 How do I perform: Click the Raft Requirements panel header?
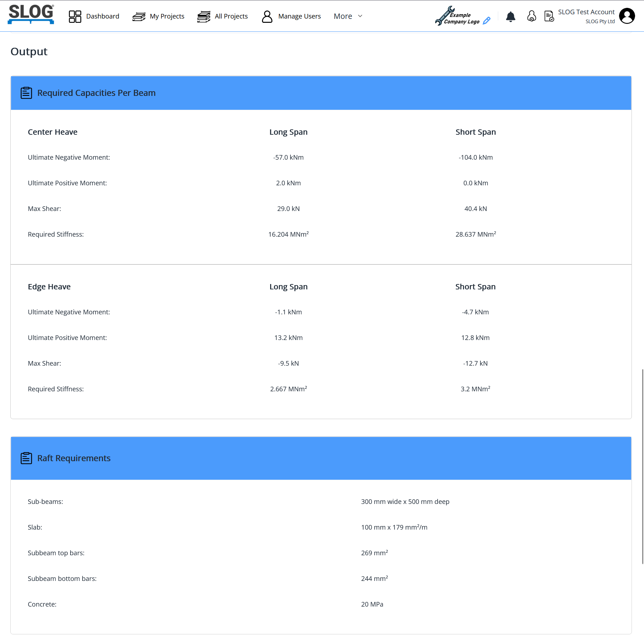(74, 458)
